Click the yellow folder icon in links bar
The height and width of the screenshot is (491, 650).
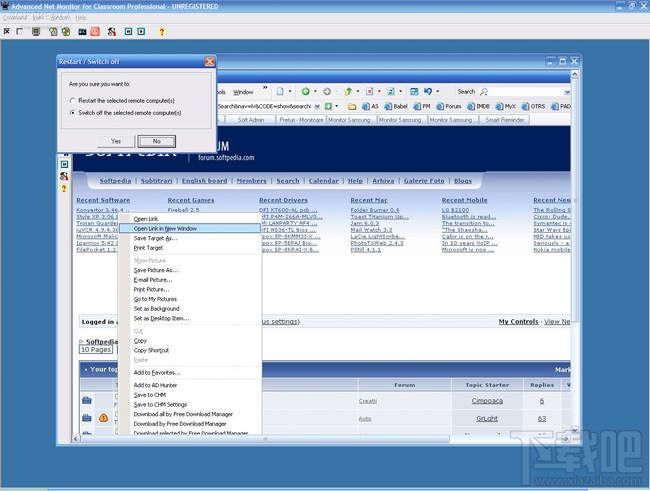[352, 107]
